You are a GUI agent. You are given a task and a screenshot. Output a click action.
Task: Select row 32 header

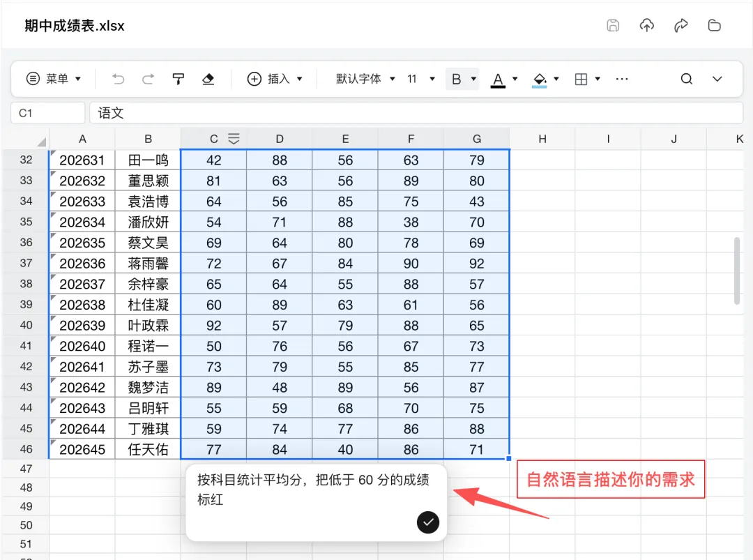click(x=26, y=160)
